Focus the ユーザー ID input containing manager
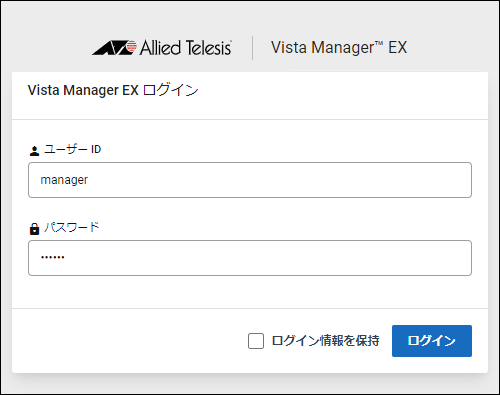The height and width of the screenshot is (395, 500). [250, 180]
